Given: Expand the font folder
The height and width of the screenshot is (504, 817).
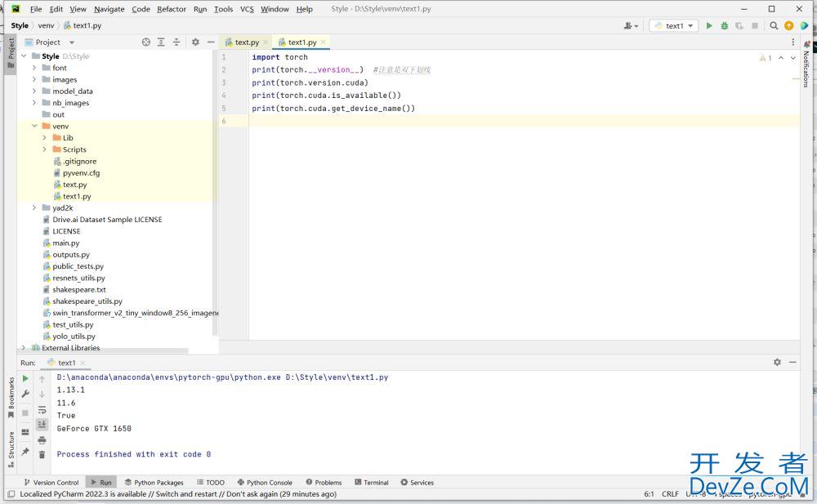Looking at the screenshot, I should (33, 68).
